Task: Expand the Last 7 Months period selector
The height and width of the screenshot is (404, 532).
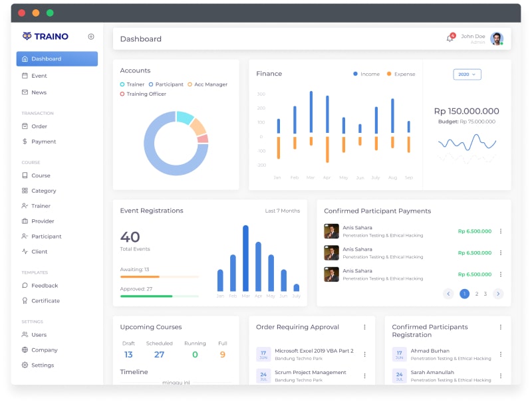Action: tap(282, 211)
